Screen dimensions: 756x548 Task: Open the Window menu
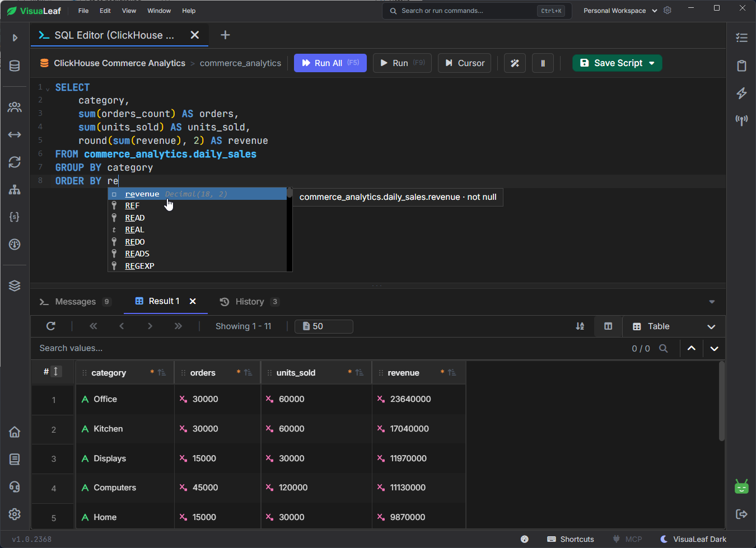click(159, 11)
